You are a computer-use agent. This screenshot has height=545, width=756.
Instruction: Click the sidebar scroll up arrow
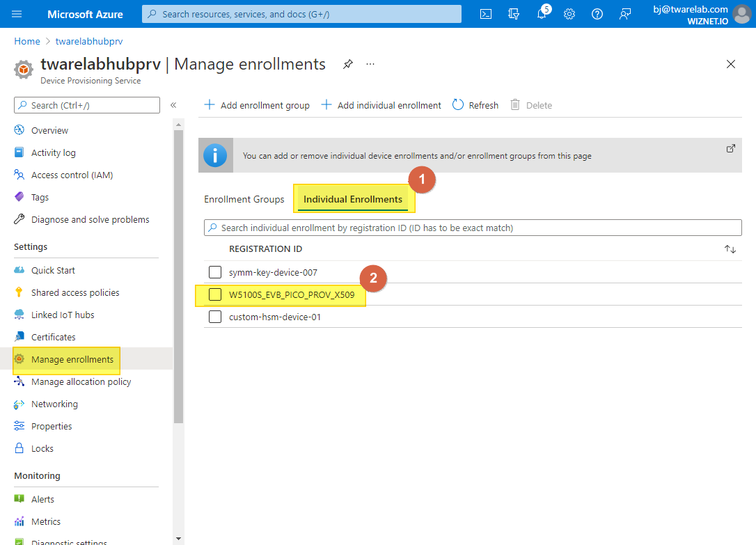click(178, 125)
